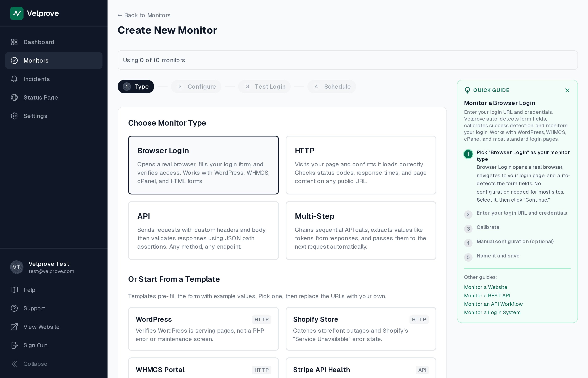Go to Dashboard in the sidebar

click(54, 42)
